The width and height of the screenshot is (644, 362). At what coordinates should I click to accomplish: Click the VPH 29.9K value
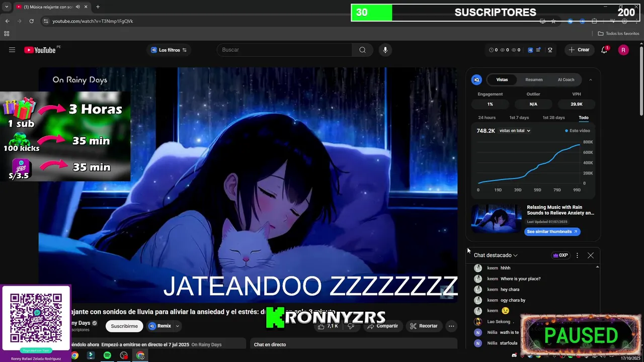point(577,104)
